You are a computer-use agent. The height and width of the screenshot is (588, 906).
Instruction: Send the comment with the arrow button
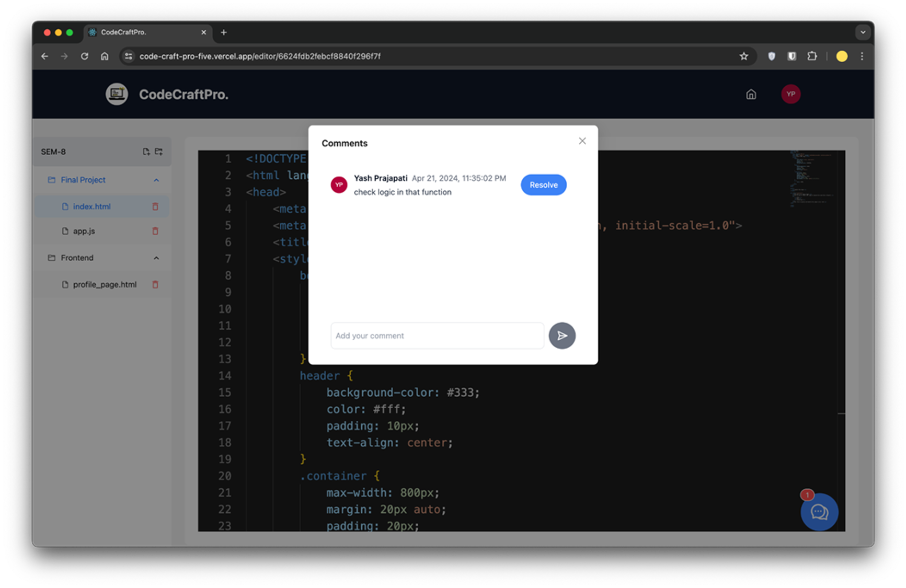tap(562, 336)
